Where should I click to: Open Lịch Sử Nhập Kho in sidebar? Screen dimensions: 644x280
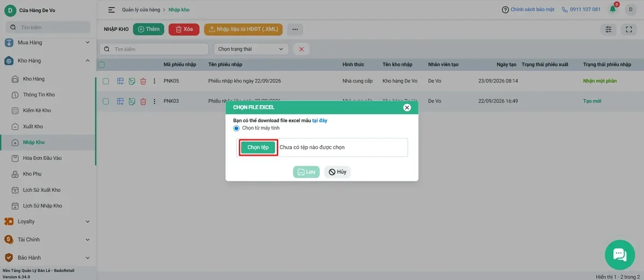pos(42,206)
